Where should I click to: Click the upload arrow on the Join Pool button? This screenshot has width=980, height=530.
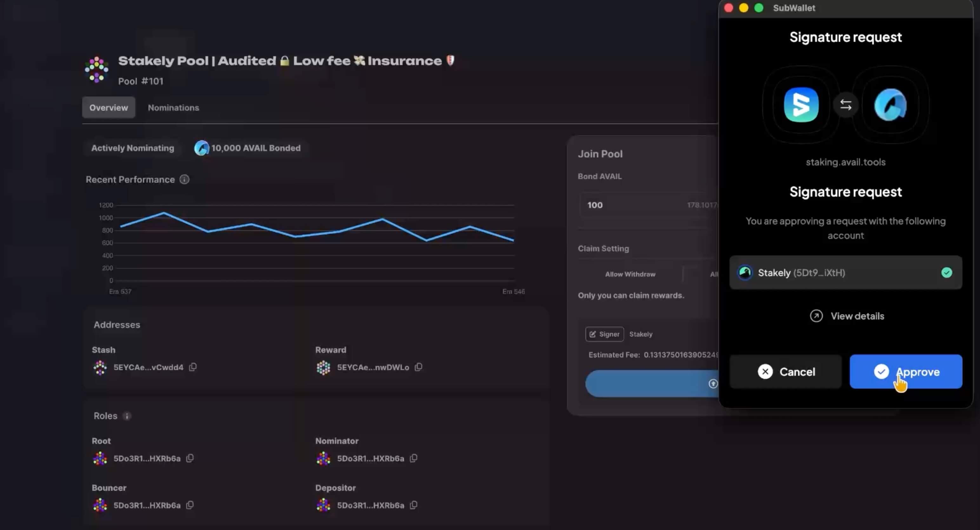[x=713, y=383]
